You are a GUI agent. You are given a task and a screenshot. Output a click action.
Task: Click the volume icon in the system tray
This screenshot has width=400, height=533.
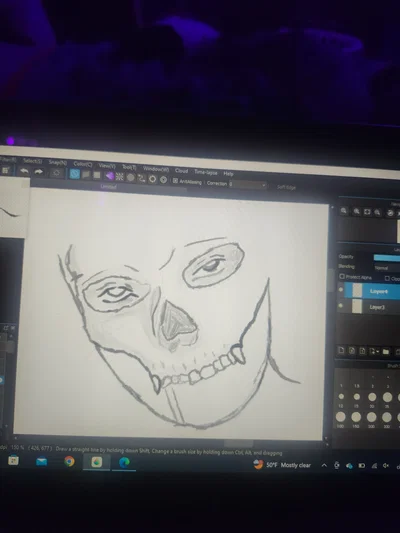click(x=386, y=465)
